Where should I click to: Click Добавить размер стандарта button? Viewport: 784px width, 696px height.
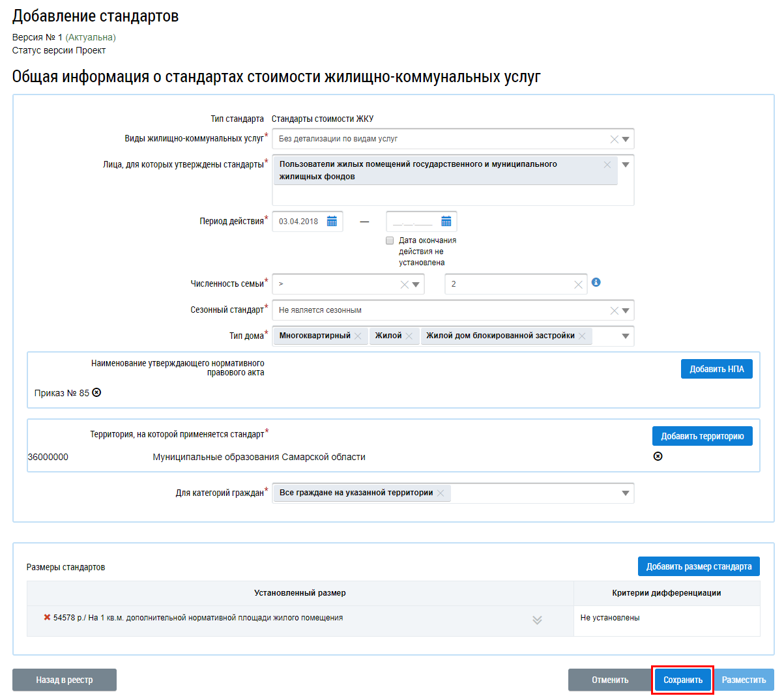699,566
